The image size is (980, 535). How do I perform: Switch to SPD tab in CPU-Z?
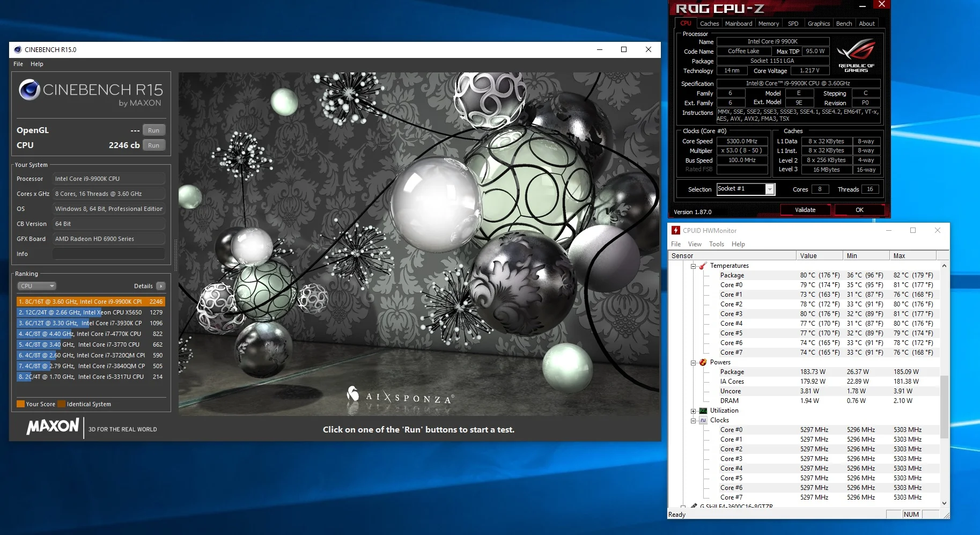point(793,24)
